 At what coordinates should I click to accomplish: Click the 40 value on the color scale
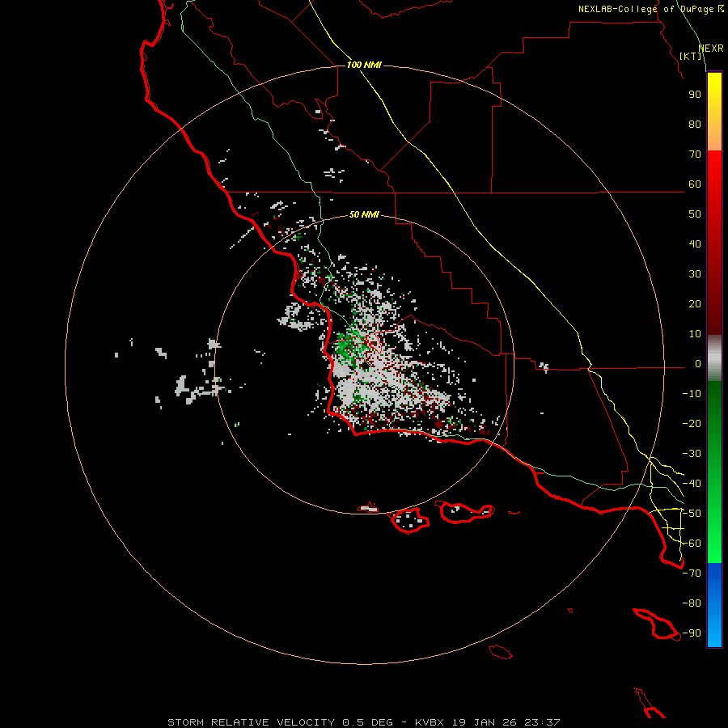[x=695, y=243]
